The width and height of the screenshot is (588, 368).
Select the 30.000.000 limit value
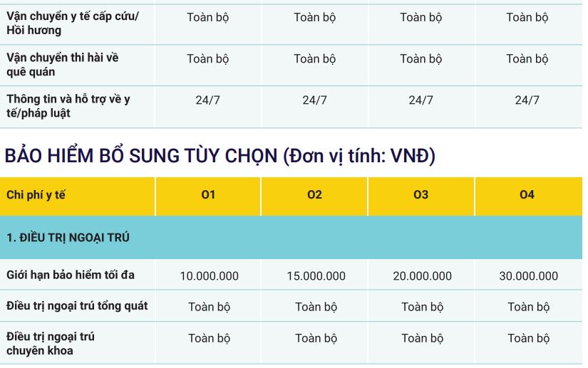click(528, 276)
